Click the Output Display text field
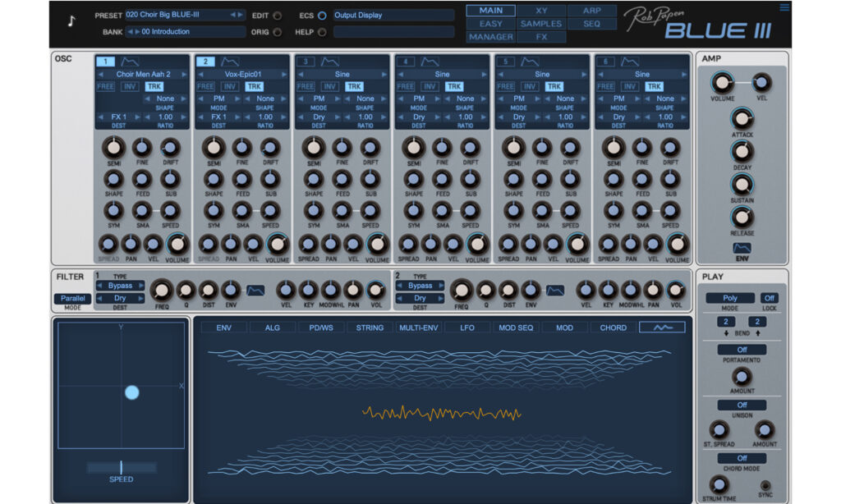Image resolution: width=841 pixels, height=504 pixels. [393, 15]
